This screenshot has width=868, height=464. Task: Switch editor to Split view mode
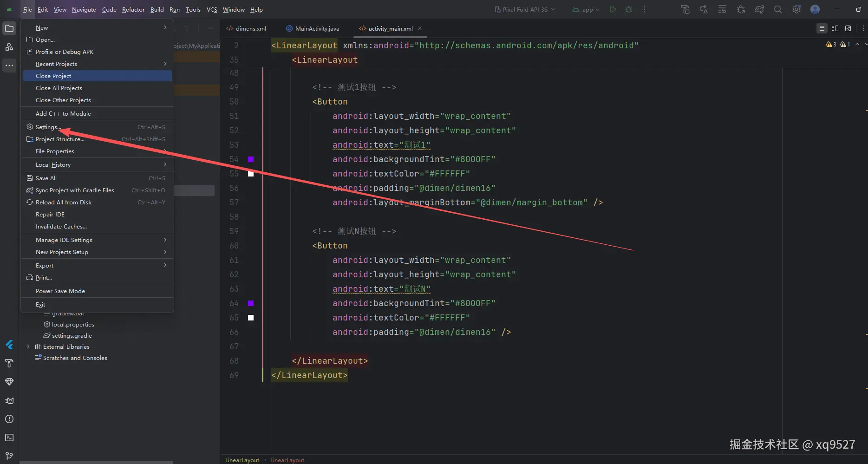pyautogui.click(x=835, y=28)
